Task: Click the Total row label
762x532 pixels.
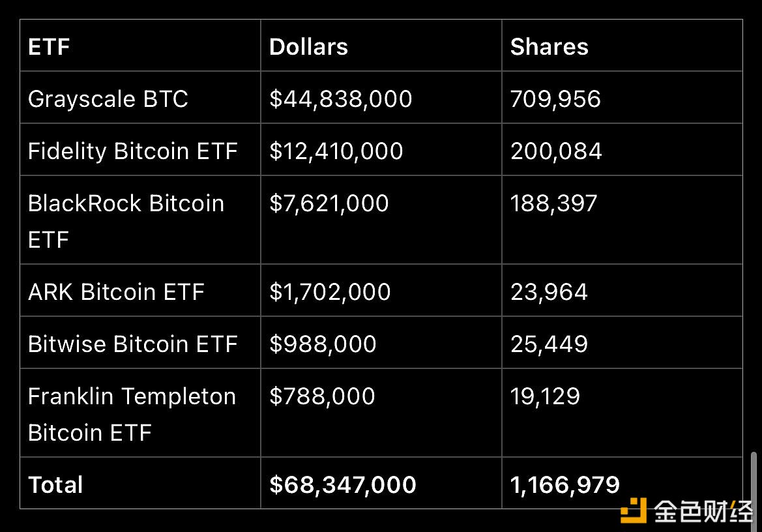Action: pos(55,485)
